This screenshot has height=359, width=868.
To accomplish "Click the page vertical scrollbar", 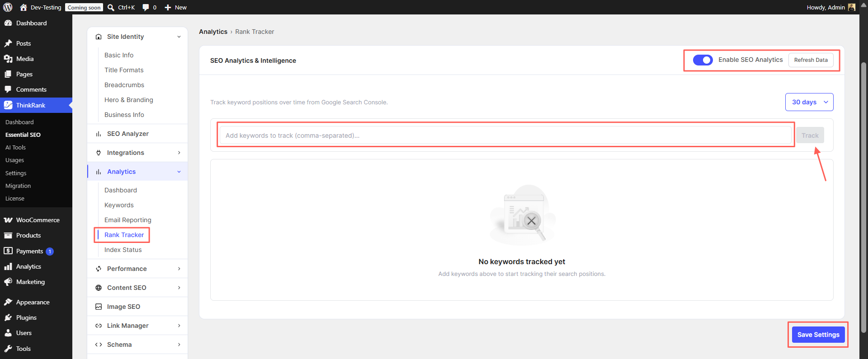I will click(x=863, y=199).
